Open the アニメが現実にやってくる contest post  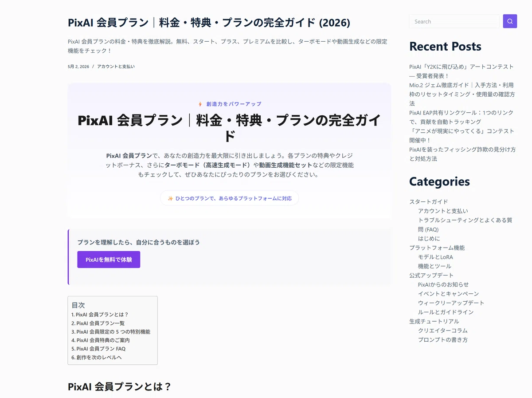coord(462,135)
